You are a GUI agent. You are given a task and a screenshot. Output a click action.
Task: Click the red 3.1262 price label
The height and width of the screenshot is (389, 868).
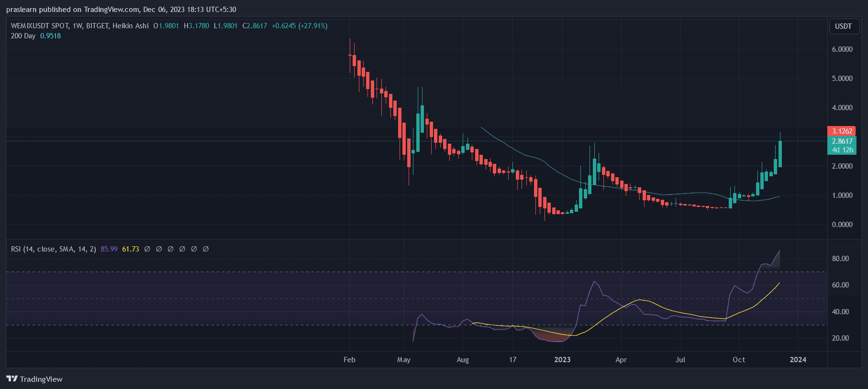click(x=842, y=131)
